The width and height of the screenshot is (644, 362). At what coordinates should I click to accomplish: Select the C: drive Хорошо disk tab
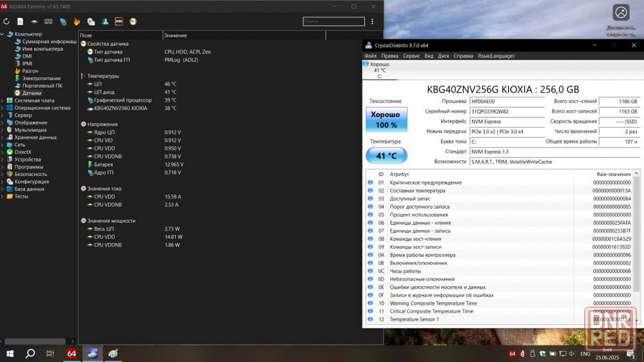tap(379, 70)
